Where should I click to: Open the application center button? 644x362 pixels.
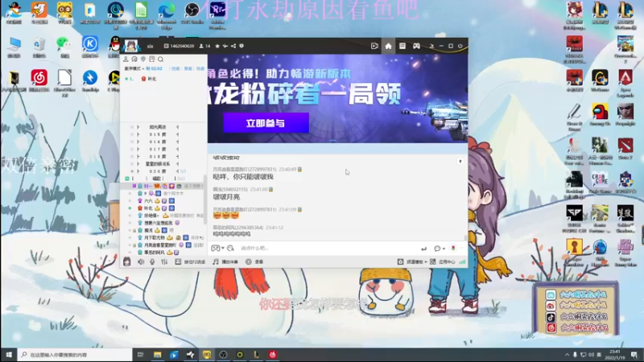[x=442, y=261]
